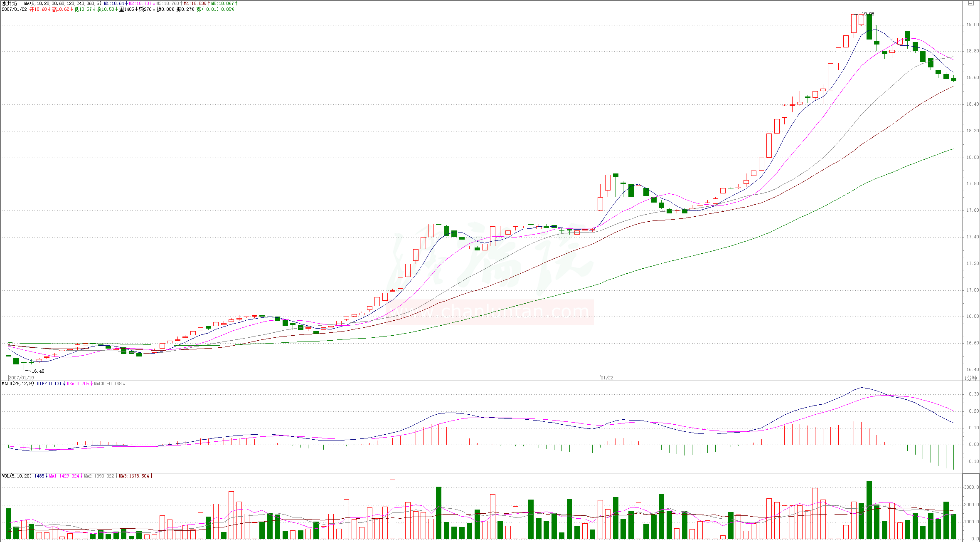Click the MA3:1678.504 volume average value
980x542 pixels.
point(134,476)
